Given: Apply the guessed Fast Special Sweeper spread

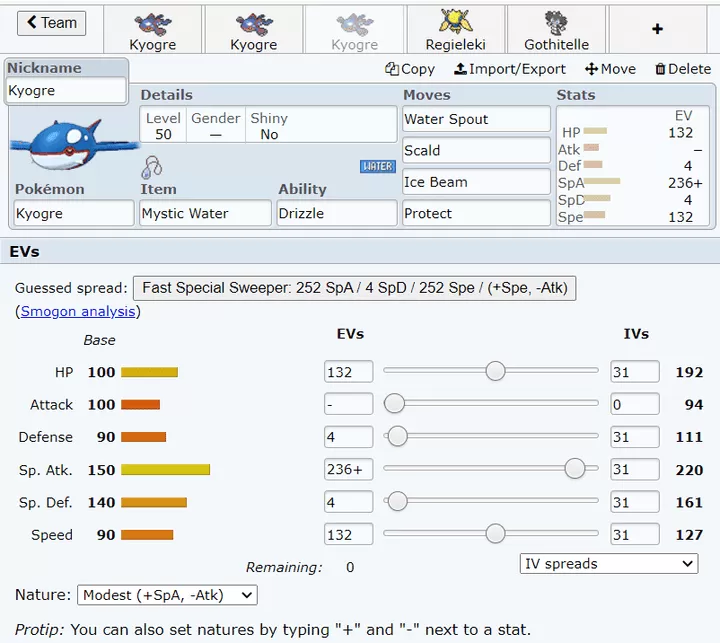Looking at the screenshot, I should (354, 288).
